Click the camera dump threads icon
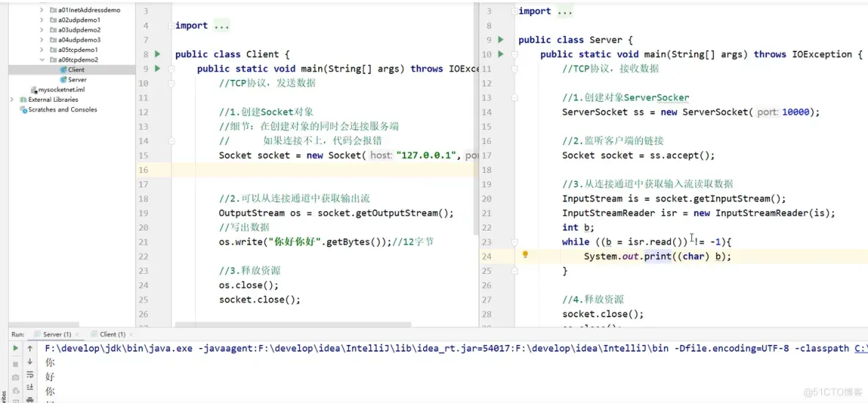Image resolution: width=868 pixels, height=403 pixels. click(15, 377)
